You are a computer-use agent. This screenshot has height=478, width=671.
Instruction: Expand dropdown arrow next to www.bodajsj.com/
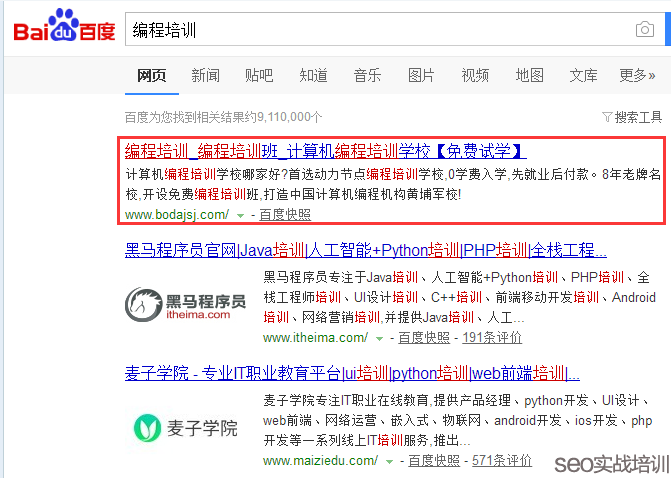(x=240, y=215)
